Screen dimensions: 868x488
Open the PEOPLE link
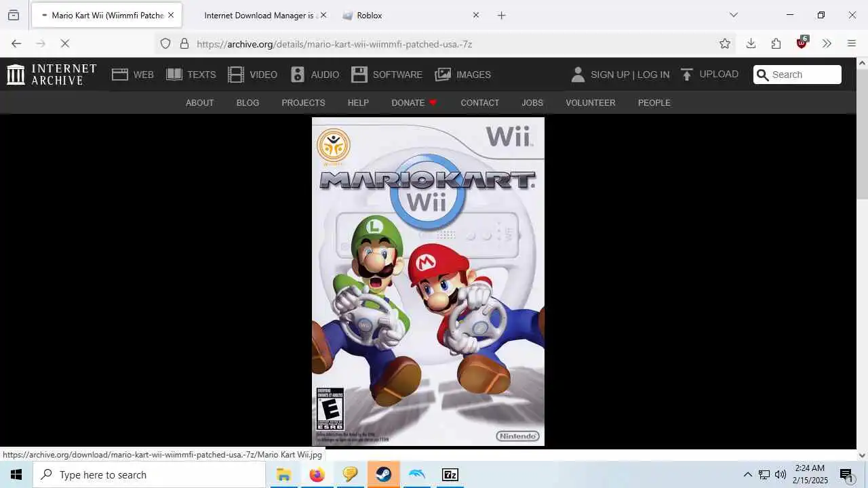point(654,103)
